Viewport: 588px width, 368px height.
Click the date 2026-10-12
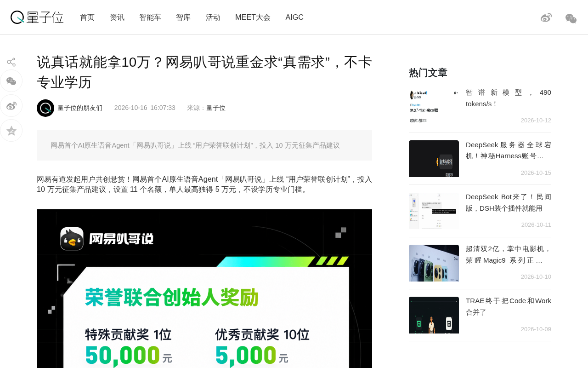[536, 121]
